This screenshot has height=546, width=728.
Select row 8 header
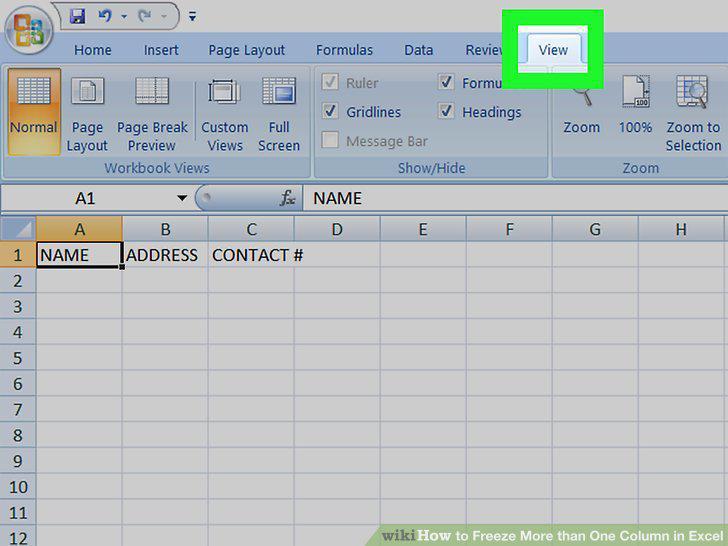click(18, 436)
